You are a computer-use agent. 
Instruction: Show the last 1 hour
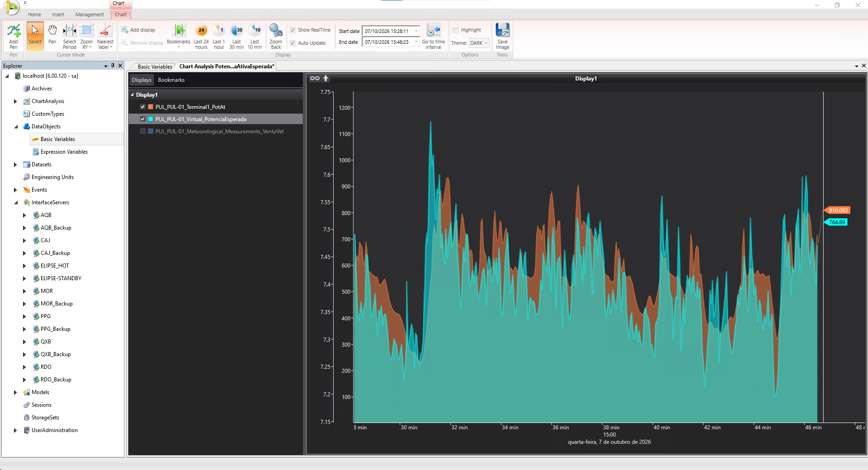coord(219,36)
